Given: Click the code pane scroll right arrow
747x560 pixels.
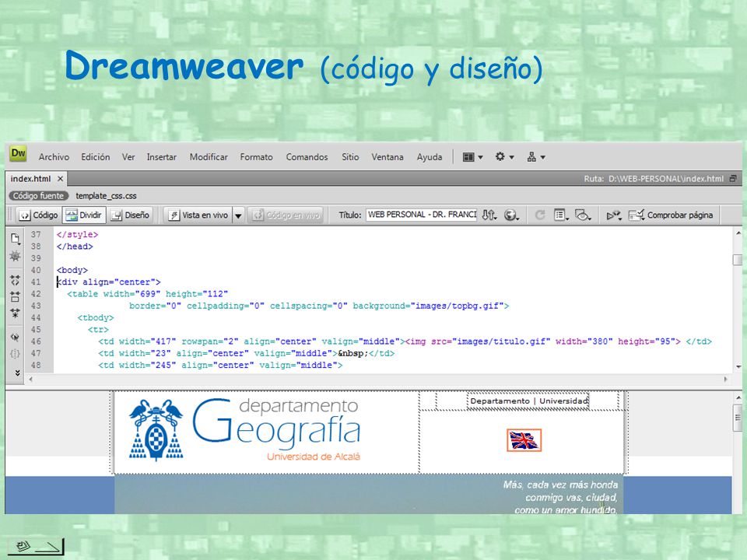Looking at the screenshot, I should tap(725, 379).
